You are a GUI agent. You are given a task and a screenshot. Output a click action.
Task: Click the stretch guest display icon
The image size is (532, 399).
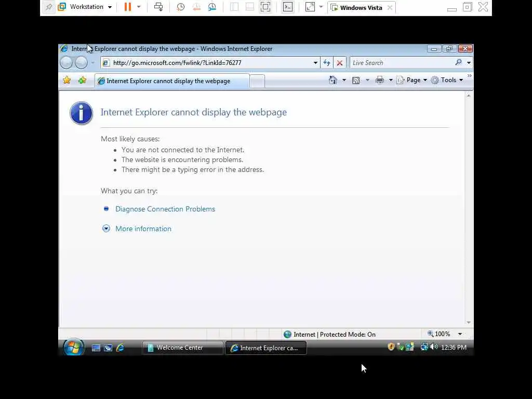coord(310,7)
